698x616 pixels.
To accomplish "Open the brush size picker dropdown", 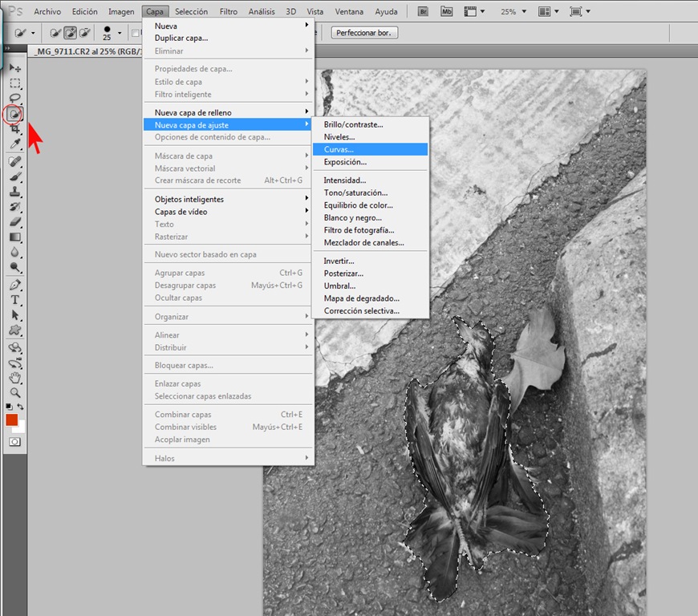I will coord(120,33).
